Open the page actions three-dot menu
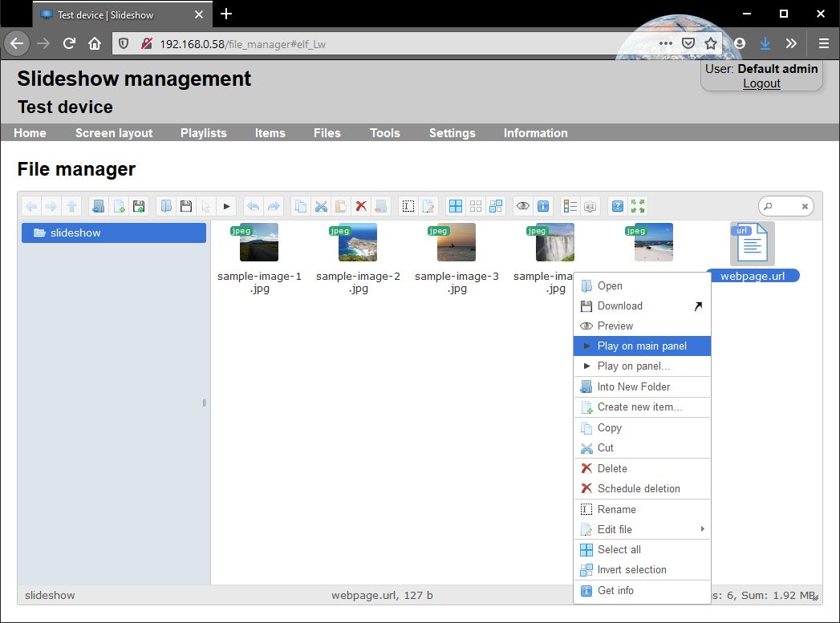 pyautogui.click(x=666, y=43)
